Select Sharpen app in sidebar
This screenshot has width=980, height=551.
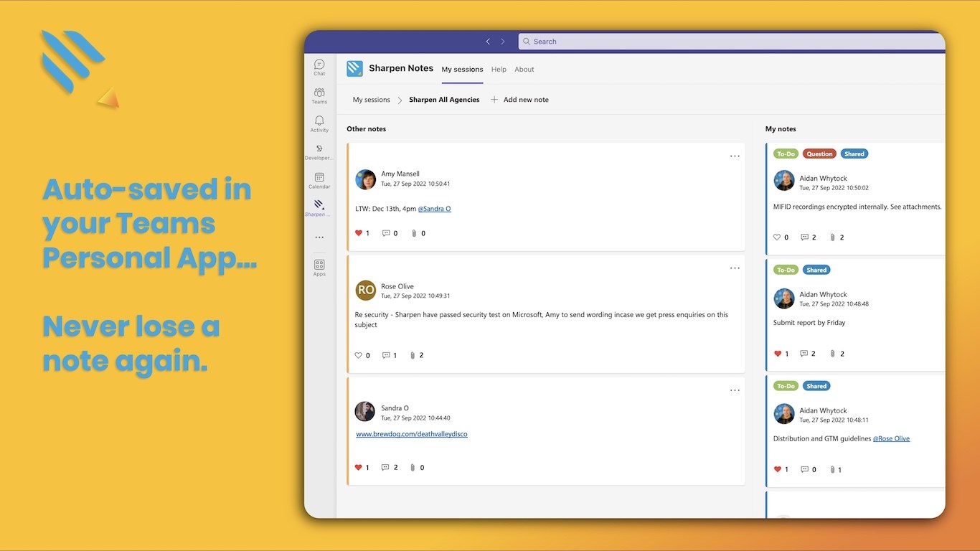pyautogui.click(x=319, y=208)
